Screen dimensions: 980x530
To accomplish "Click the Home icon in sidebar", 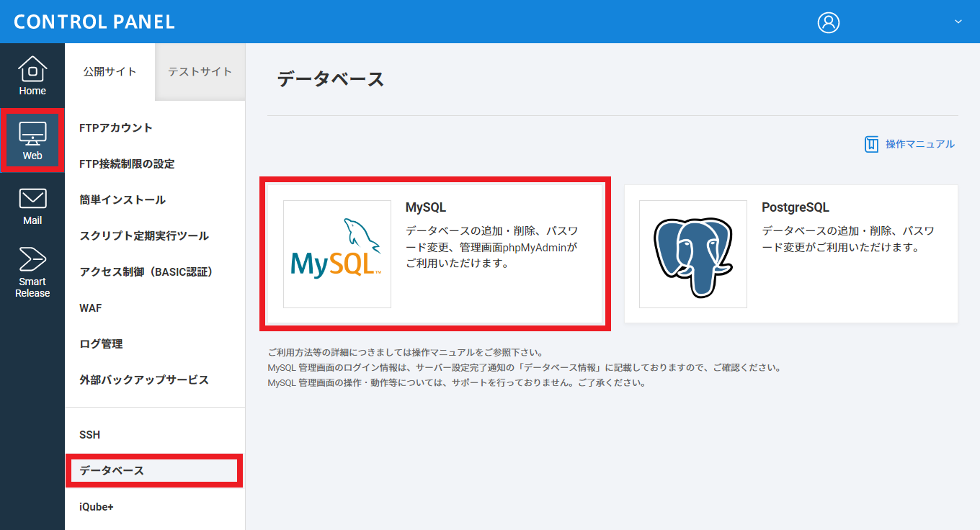I will coord(32,69).
